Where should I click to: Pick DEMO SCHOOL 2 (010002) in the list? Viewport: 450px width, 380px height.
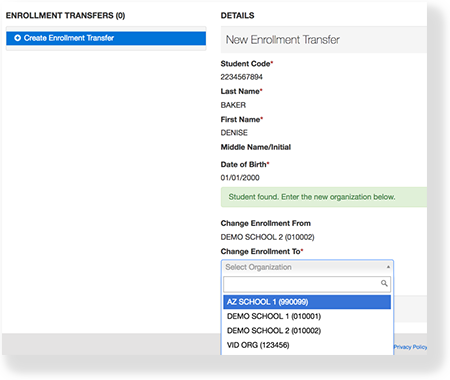click(307, 331)
